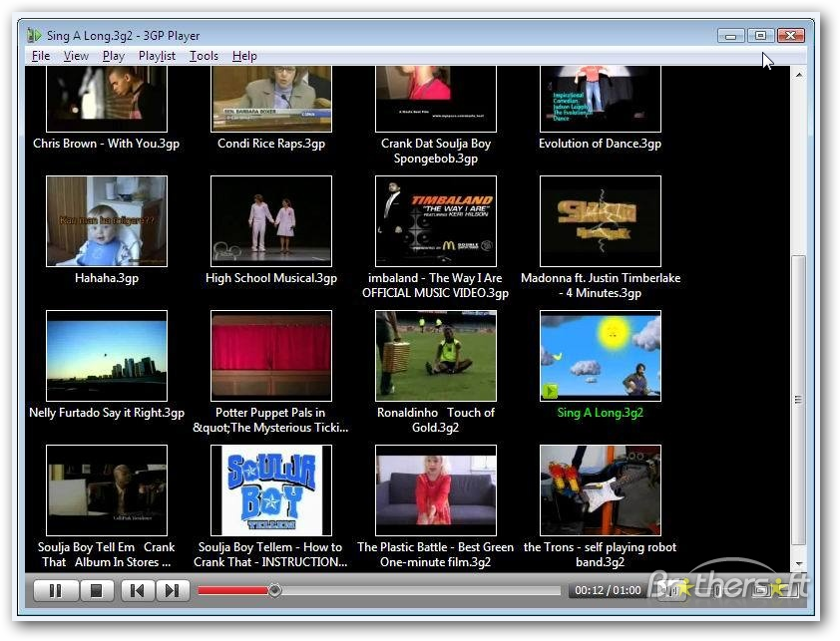Select Soulja Boy Tellem How to Crank thumbnail
Screen dimensions: 840x641
[271, 490]
